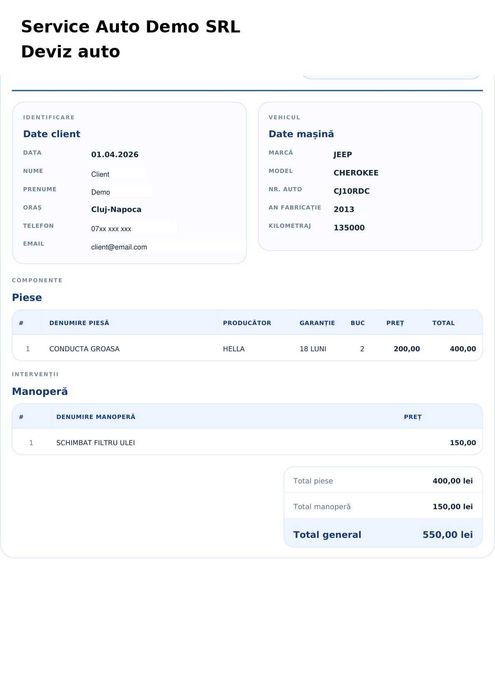
Task: Select the Telefon field 07xx xxx xxx
Action: click(133, 228)
